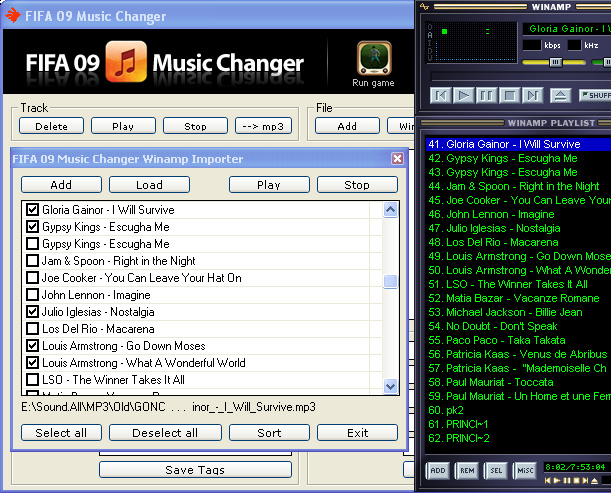
Task: Click Delete in the Track group
Action: pyautogui.click(x=51, y=126)
